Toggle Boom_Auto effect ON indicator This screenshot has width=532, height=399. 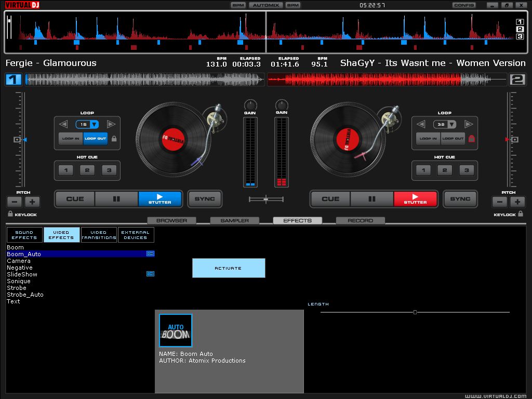(150, 254)
